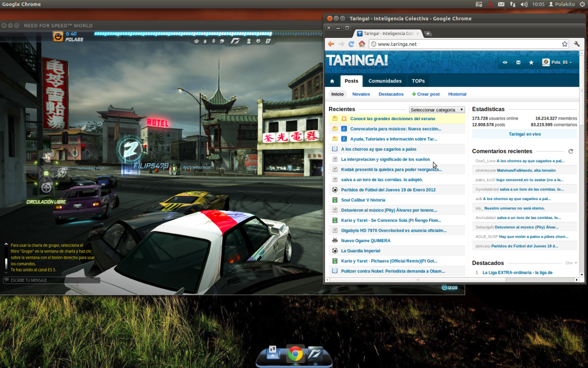Open post Conocé las grandes decisiones del verano
588x368 pixels.
click(393, 118)
